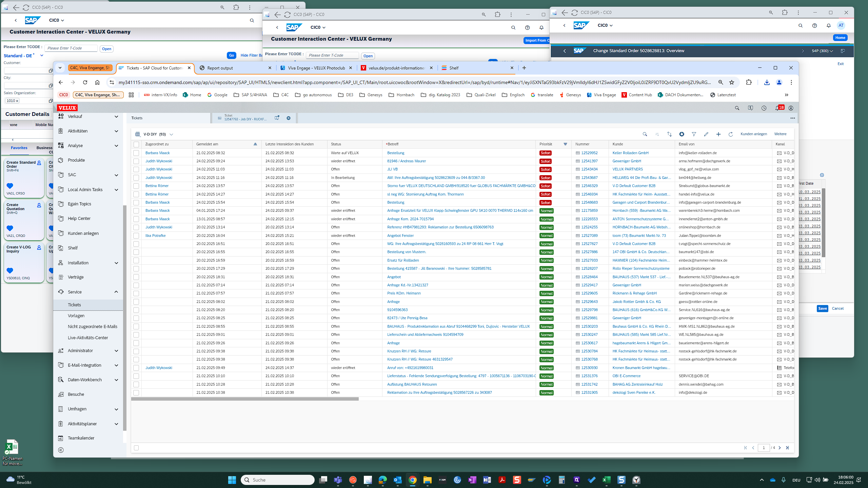868x488 pixels.
Task: Tick the checkbox for the JLI VB ticket
Action: (x=136, y=169)
